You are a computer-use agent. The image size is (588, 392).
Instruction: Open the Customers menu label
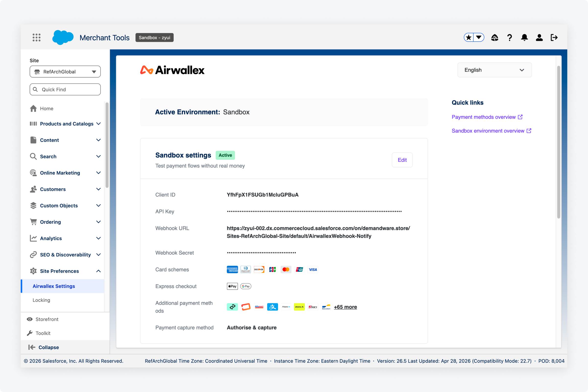[x=53, y=189]
